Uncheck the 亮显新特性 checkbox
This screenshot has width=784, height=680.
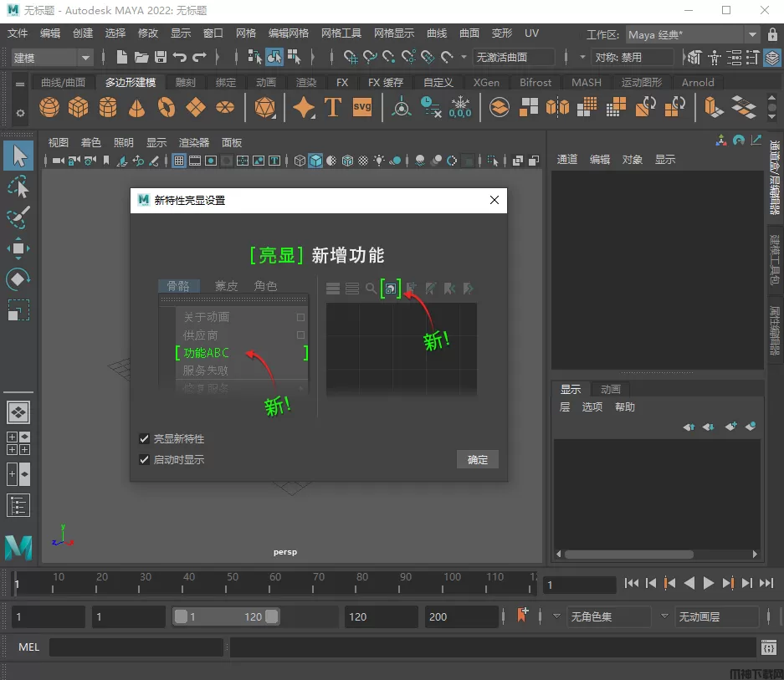(x=145, y=439)
